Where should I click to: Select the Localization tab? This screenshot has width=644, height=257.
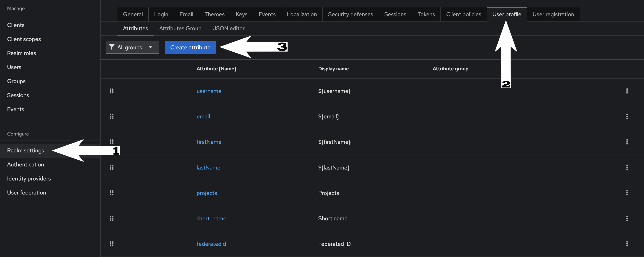(x=302, y=14)
